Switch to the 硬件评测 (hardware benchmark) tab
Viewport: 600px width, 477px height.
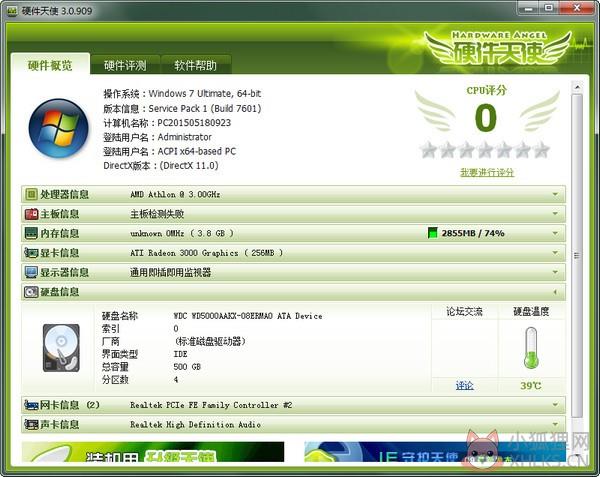point(125,65)
